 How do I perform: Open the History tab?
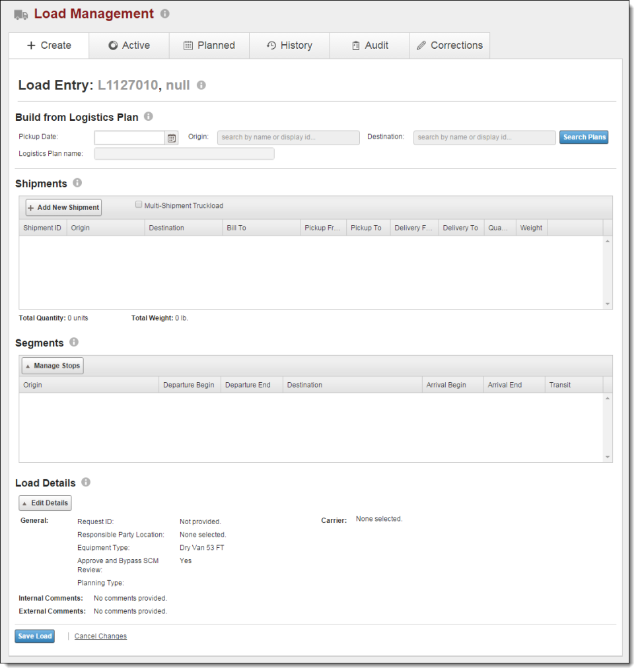289,46
